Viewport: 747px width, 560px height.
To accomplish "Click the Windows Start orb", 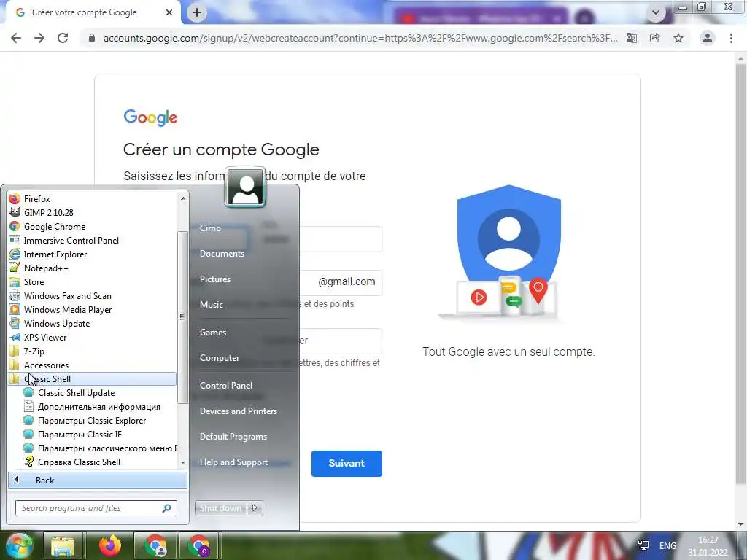I will (x=19, y=545).
